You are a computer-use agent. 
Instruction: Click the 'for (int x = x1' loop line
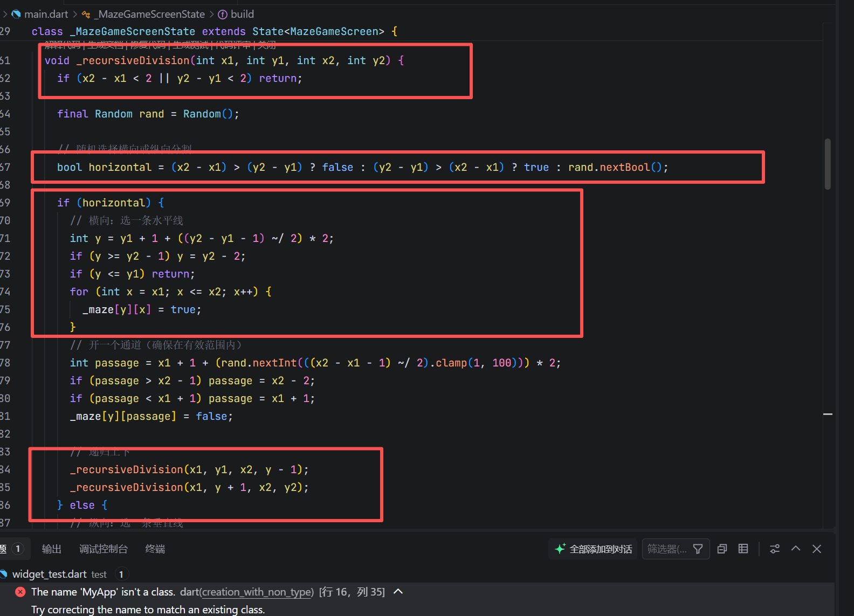171,292
